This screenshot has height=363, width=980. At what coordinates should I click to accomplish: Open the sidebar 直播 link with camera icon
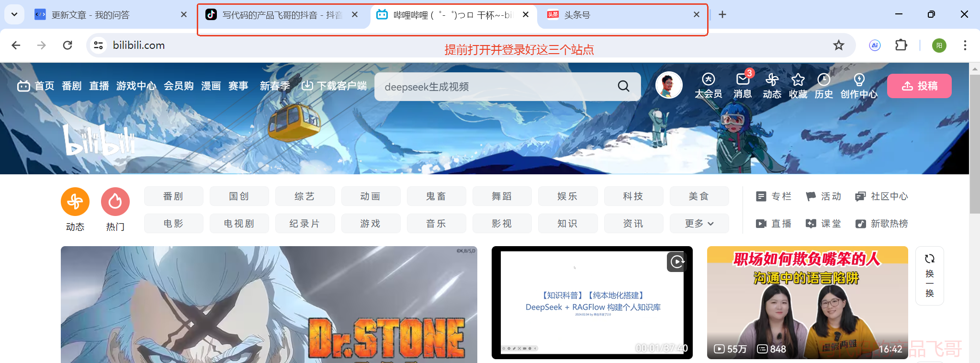(x=774, y=224)
